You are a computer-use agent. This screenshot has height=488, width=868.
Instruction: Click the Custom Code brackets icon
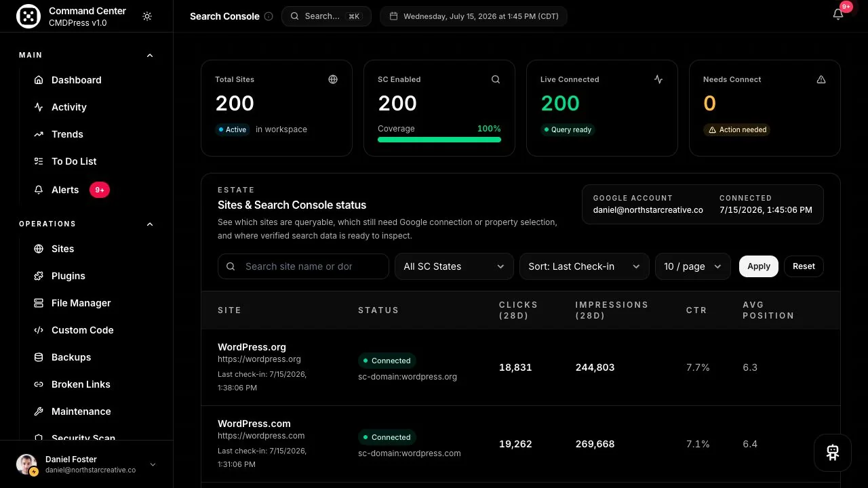[x=39, y=330]
